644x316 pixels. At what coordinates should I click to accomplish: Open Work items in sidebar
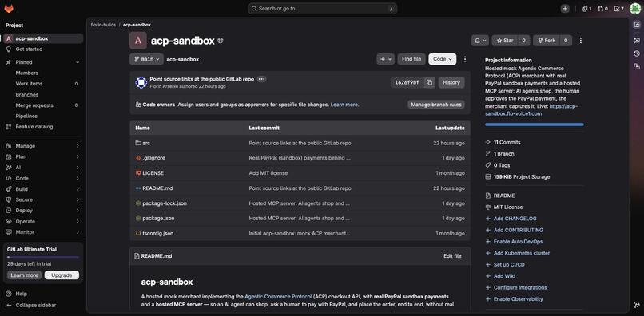(43, 84)
